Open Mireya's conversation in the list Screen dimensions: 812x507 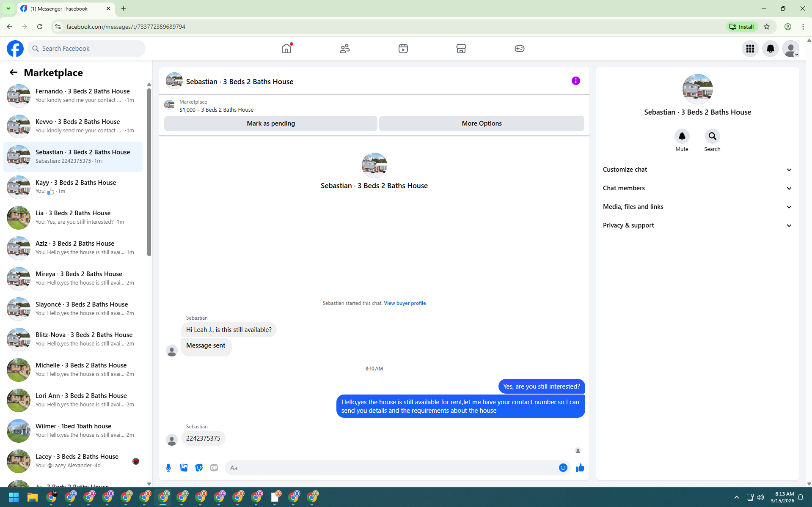[73, 278]
